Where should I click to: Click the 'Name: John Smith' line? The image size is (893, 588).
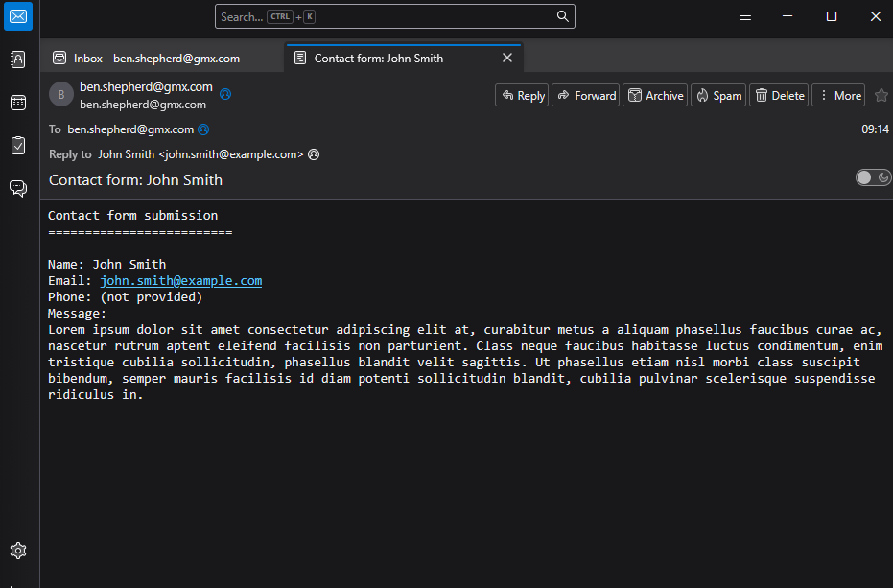[x=107, y=265]
